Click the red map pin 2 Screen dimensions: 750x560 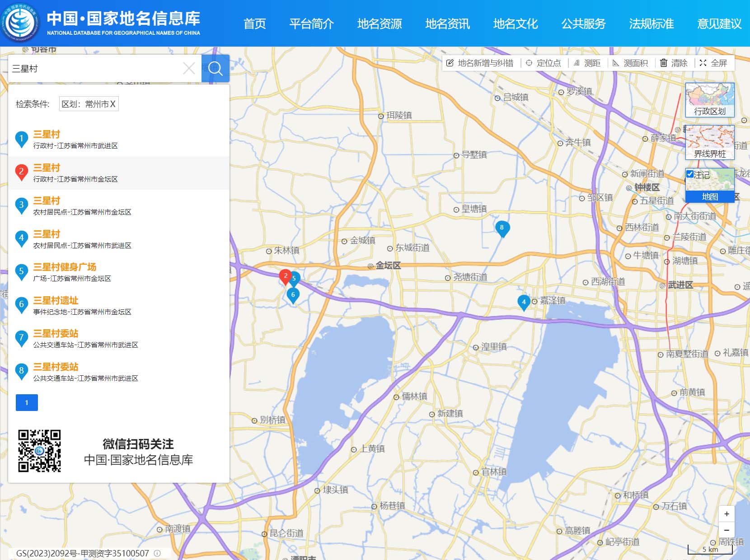point(285,277)
